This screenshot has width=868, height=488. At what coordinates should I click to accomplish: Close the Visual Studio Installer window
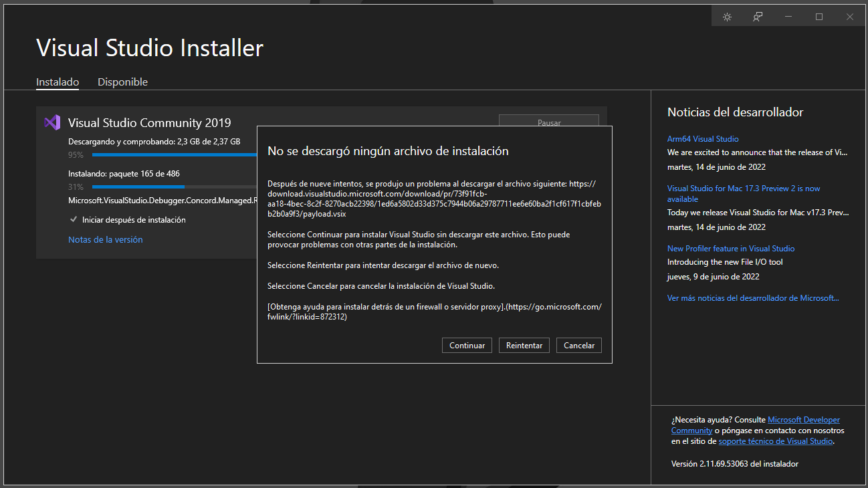tap(850, 17)
